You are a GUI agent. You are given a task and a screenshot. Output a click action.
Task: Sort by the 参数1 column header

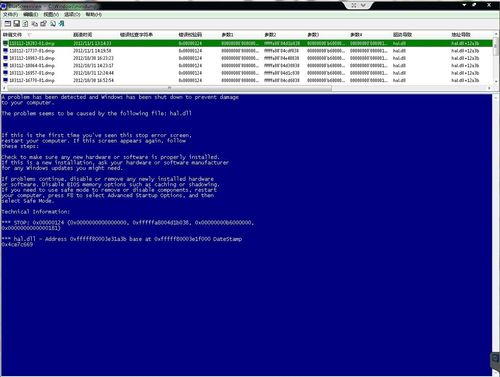point(241,35)
